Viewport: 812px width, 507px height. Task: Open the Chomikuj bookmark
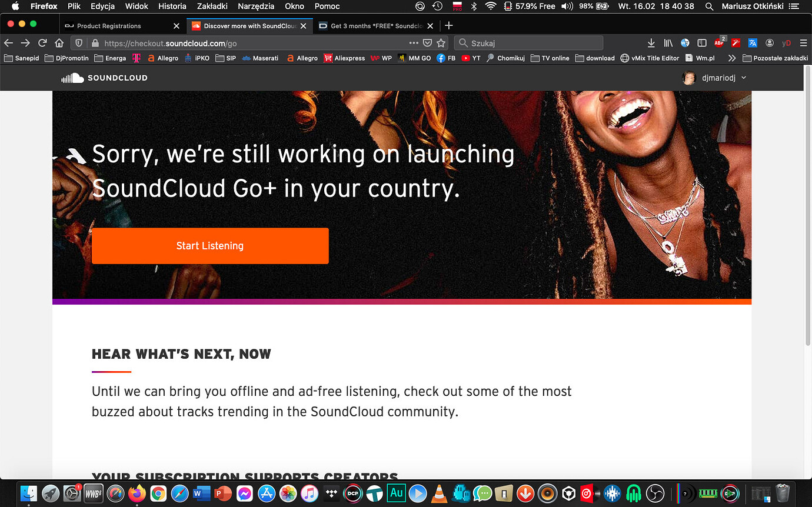click(505, 58)
